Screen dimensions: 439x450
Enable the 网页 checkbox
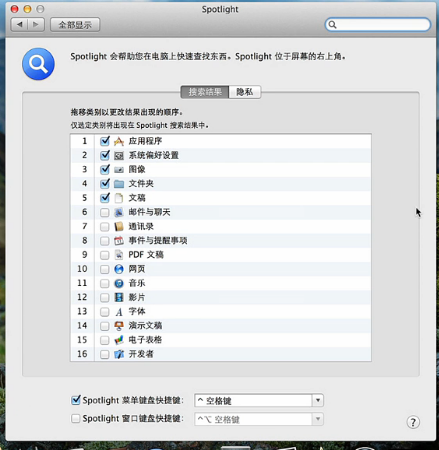[x=105, y=269]
